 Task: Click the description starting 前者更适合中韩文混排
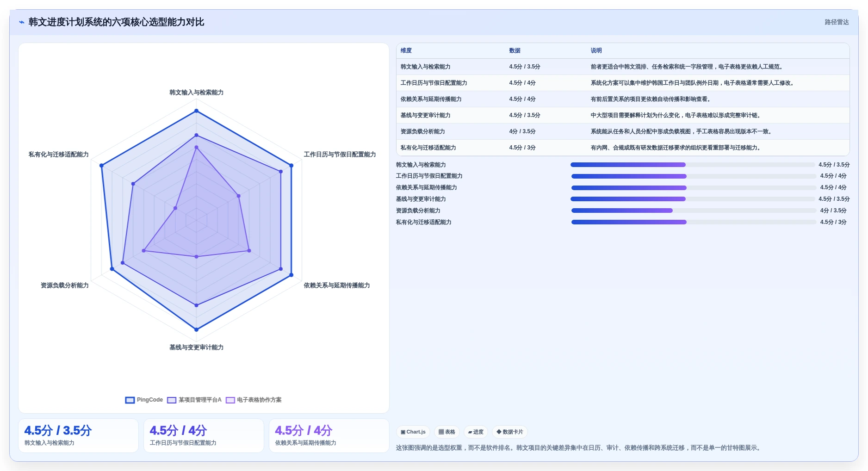[x=687, y=67]
